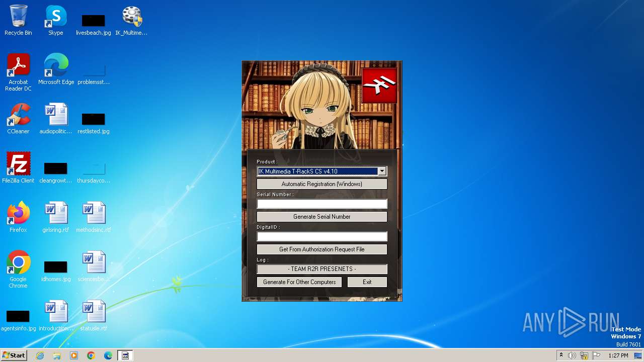The width and height of the screenshot is (644, 362).
Task: Click Automatic Registration (Windows) button
Action: point(322,184)
